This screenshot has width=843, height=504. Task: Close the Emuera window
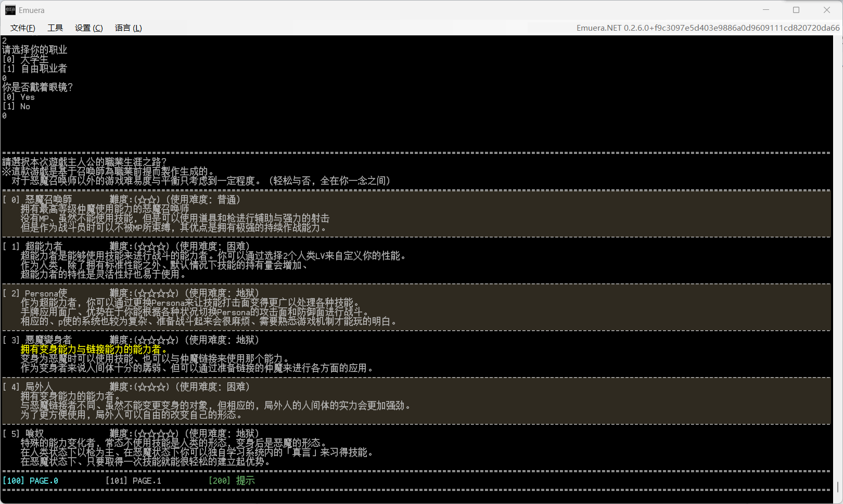[x=827, y=10]
